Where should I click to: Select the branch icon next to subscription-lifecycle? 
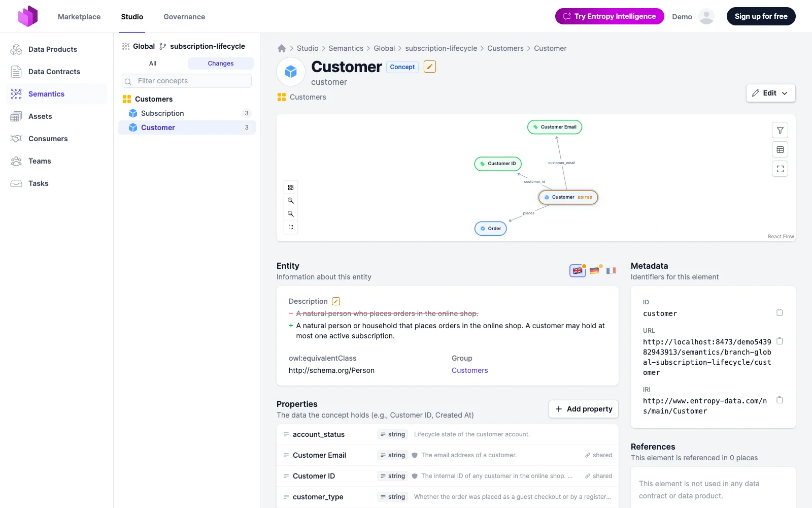point(163,46)
